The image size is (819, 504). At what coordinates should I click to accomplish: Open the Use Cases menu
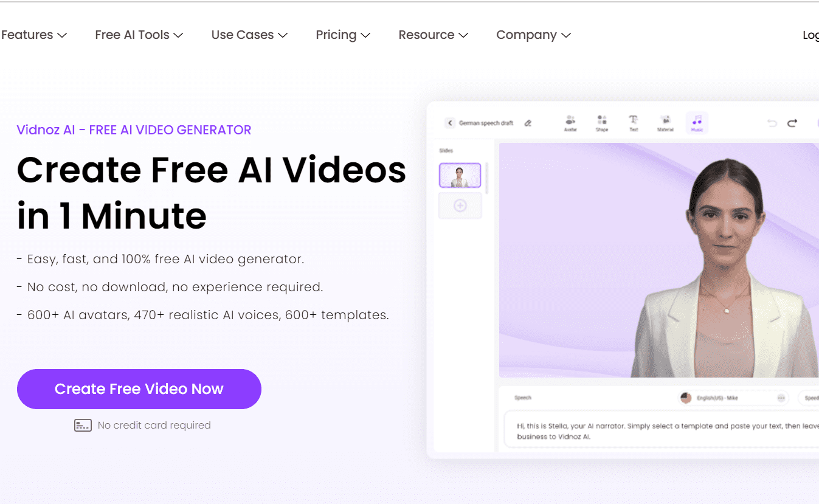(249, 35)
